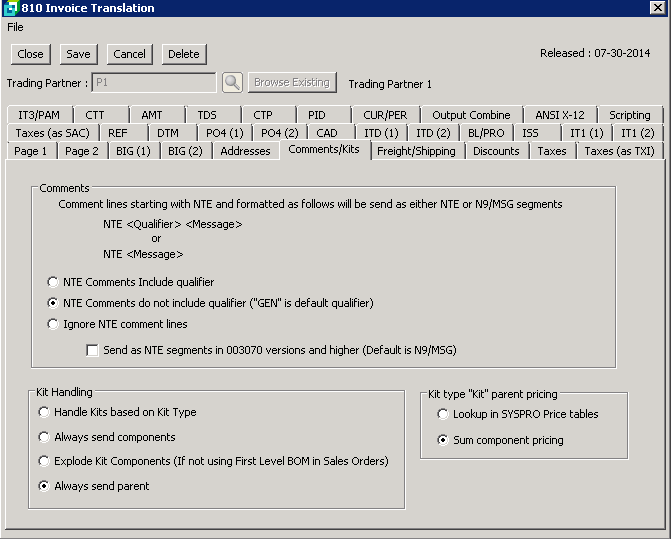The width and height of the screenshot is (671, 539).
Task: Select Handle Kits based on Kit Type
Action: pyautogui.click(x=44, y=412)
